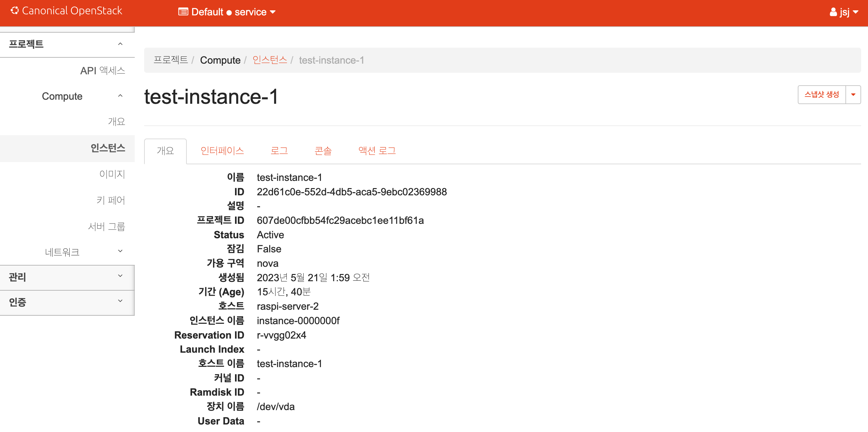The height and width of the screenshot is (432, 868).
Task: Click the project list icon beside Default
Action: tap(183, 12)
